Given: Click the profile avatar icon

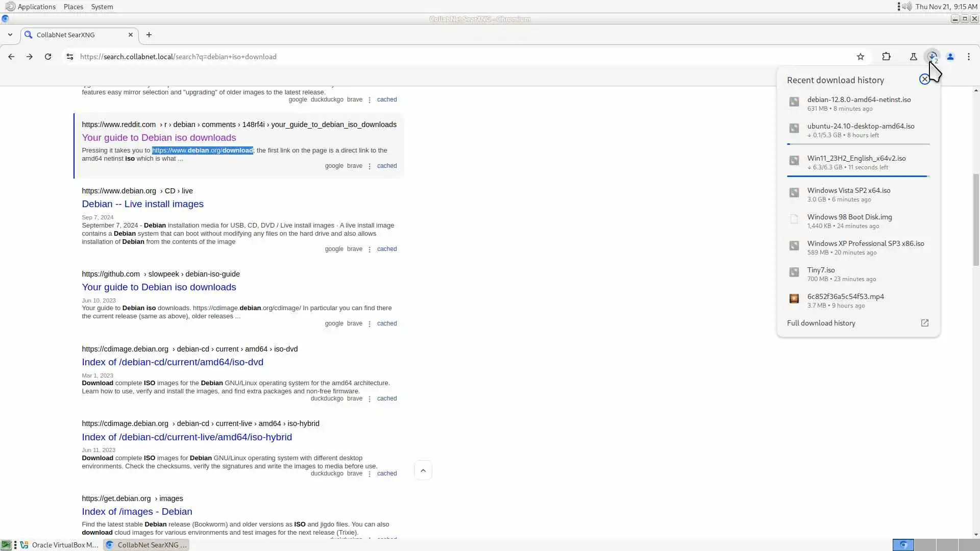Looking at the screenshot, I should (x=950, y=57).
